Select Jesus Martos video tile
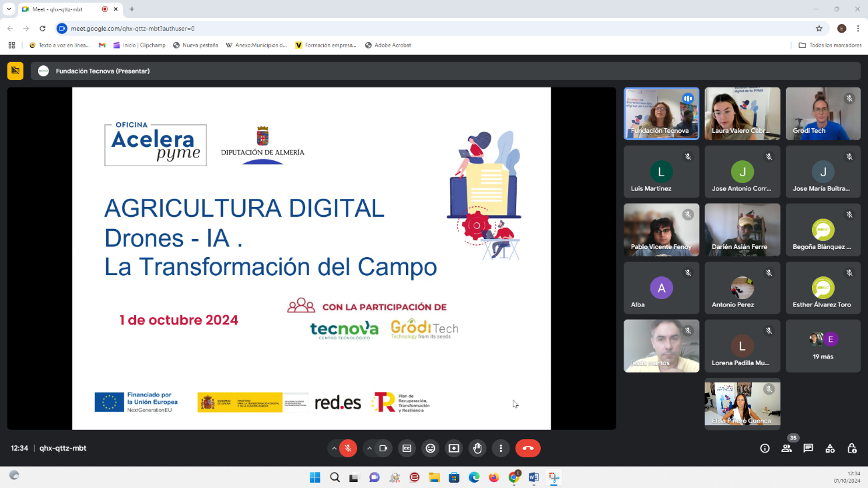This screenshot has height=488, width=868. click(x=662, y=346)
